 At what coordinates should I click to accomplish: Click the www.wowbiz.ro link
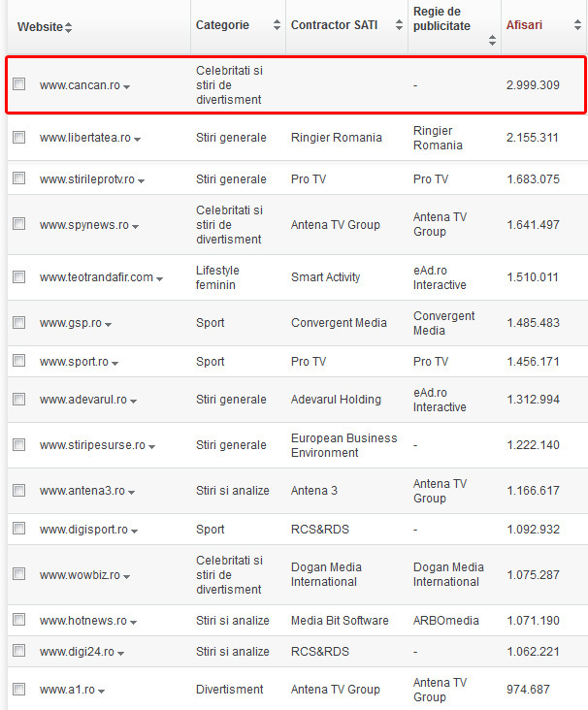click(x=80, y=575)
